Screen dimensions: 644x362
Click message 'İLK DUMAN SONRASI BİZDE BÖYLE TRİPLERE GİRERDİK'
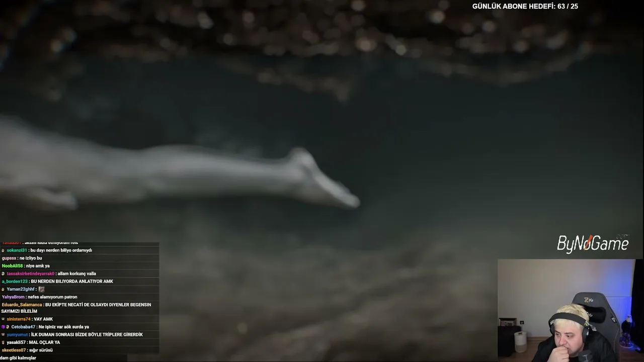tap(87, 335)
